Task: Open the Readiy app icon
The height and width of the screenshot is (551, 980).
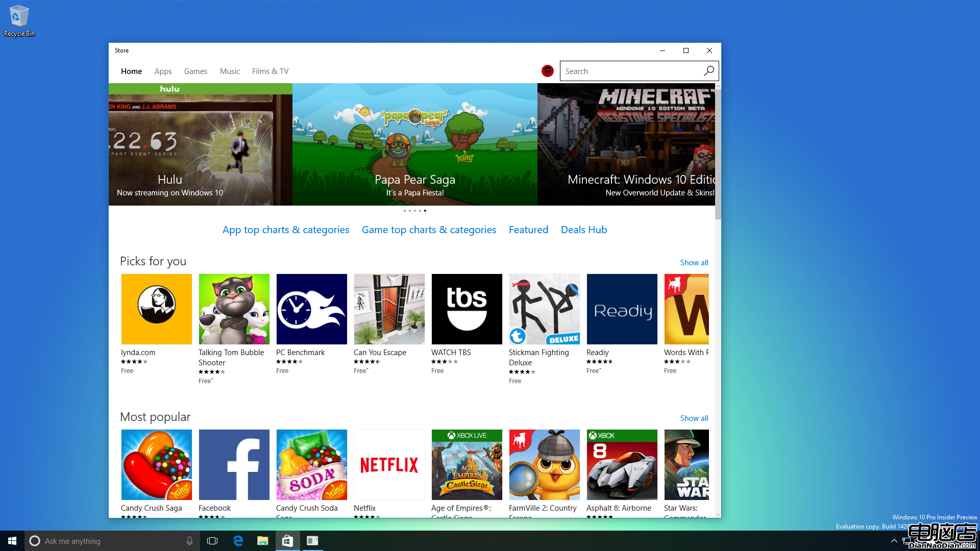Action: 622,309
